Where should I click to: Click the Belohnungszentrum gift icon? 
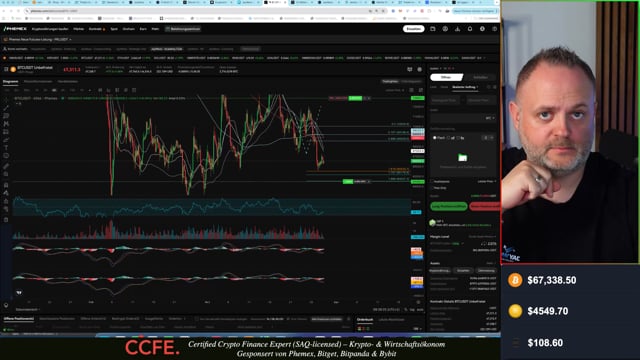point(168,29)
